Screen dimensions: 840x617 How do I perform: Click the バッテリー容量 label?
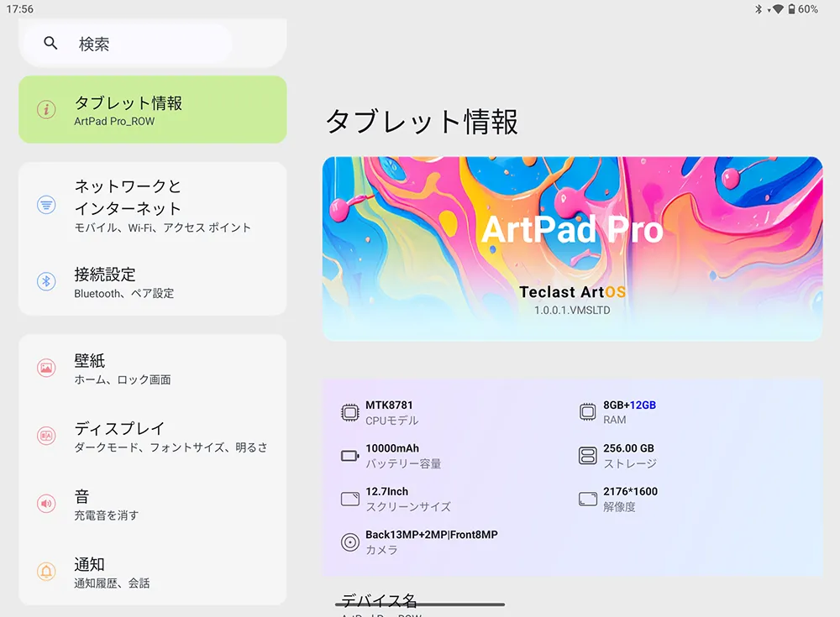(403, 464)
